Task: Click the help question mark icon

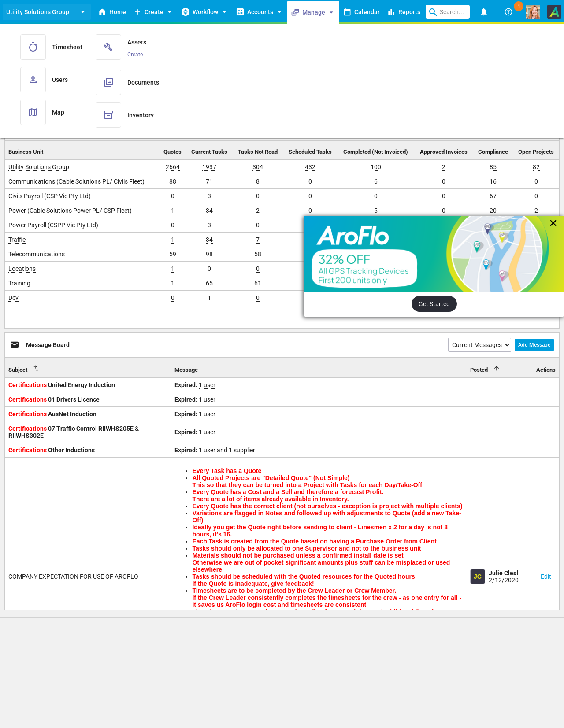Action: coord(508,12)
